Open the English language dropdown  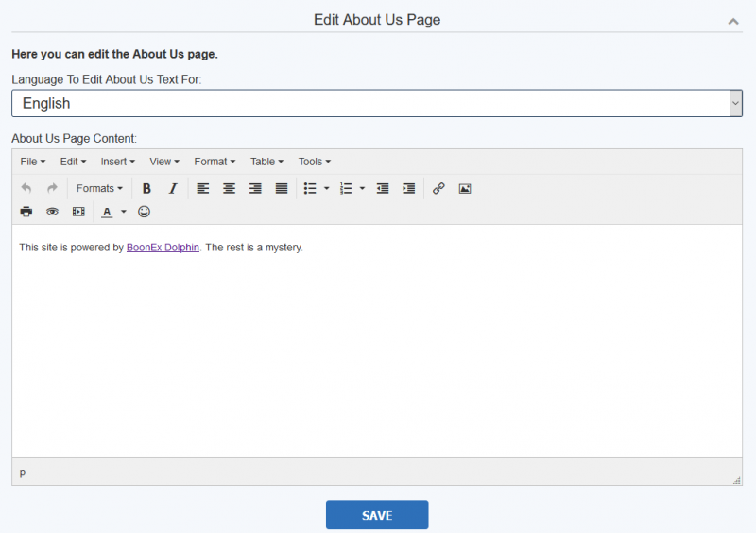tap(377, 103)
